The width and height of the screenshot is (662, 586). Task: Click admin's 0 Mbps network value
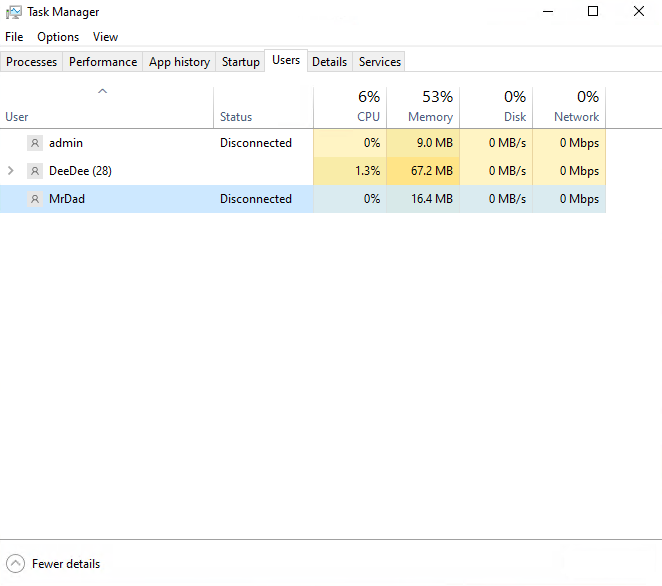tap(579, 143)
